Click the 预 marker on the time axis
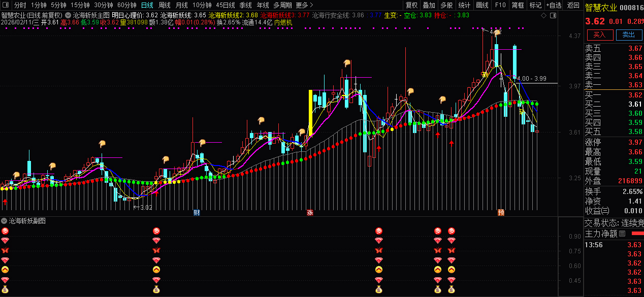This screenshot has height=297, width=644. 501,213
